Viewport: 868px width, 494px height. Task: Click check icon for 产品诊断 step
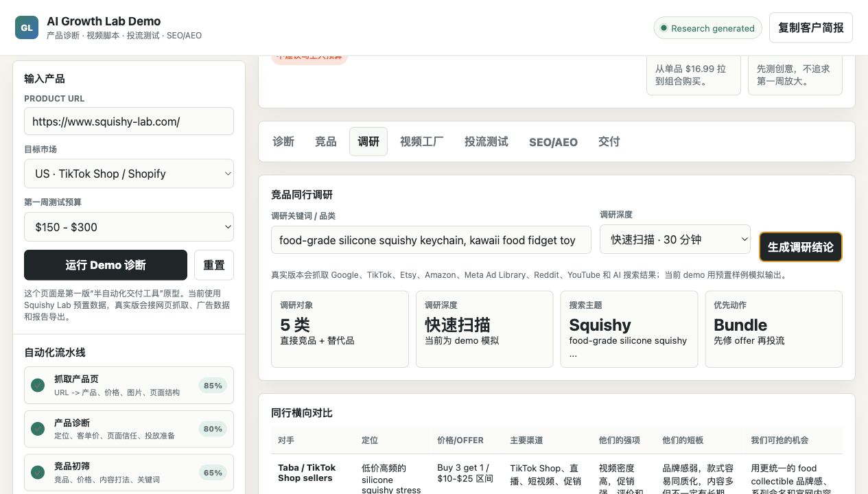pyautogui.click(x=38, y=429)
